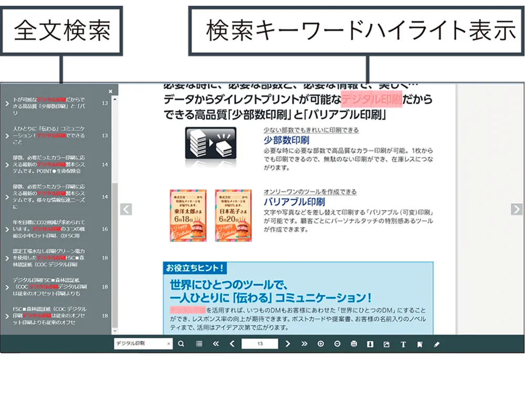
Task: Jump to first page with double-left arrow
Action: coord(215,344)
